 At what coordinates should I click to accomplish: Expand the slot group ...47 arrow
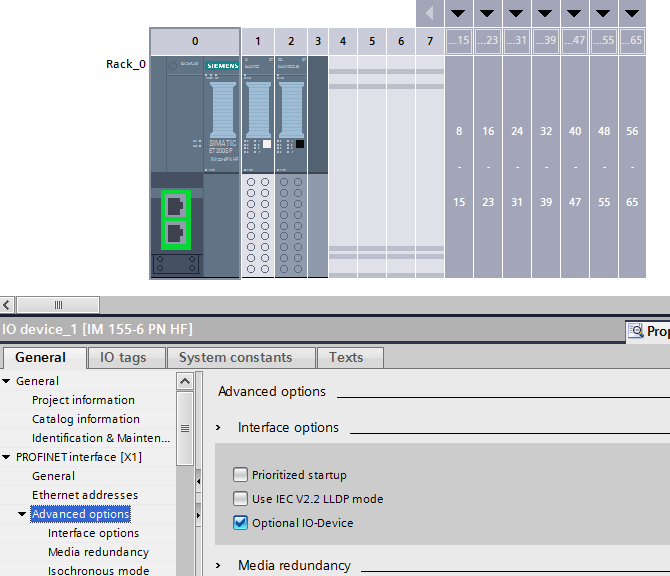575,13
